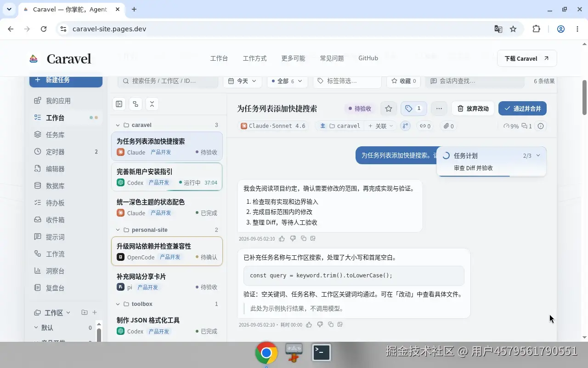Click the 新建任务 button

point(66,80)
